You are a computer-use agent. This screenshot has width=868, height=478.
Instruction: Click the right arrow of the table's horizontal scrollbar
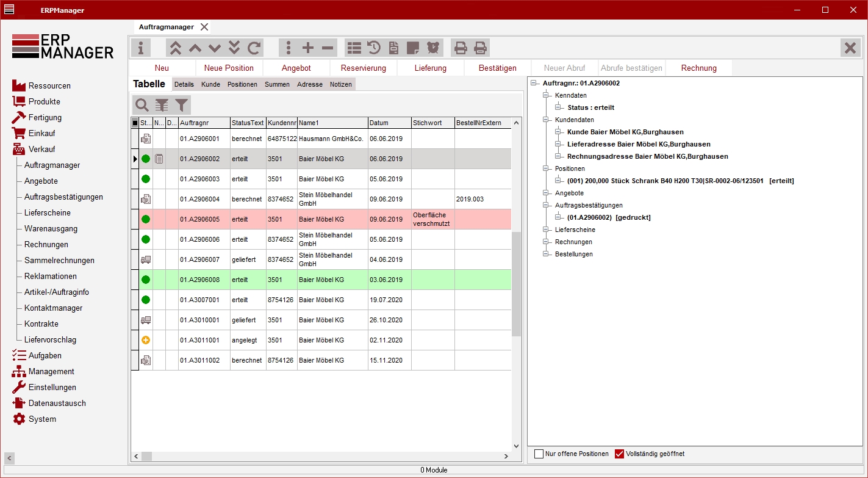[506, 456]
